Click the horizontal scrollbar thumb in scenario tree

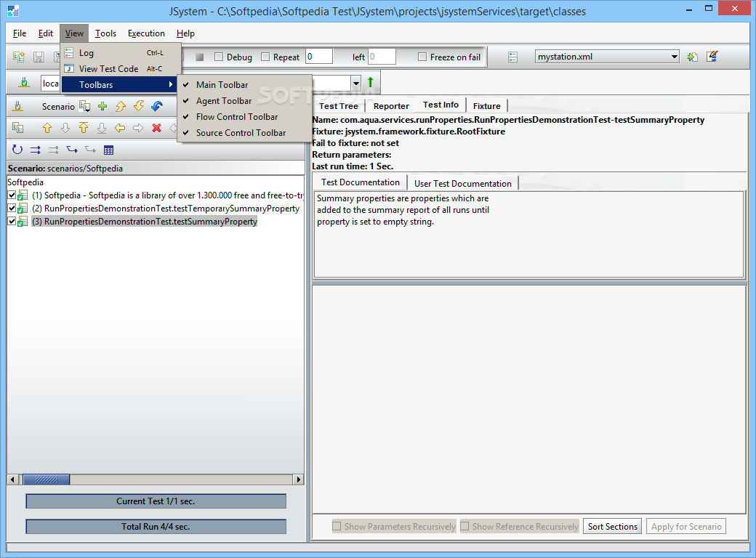click(47, 480)
